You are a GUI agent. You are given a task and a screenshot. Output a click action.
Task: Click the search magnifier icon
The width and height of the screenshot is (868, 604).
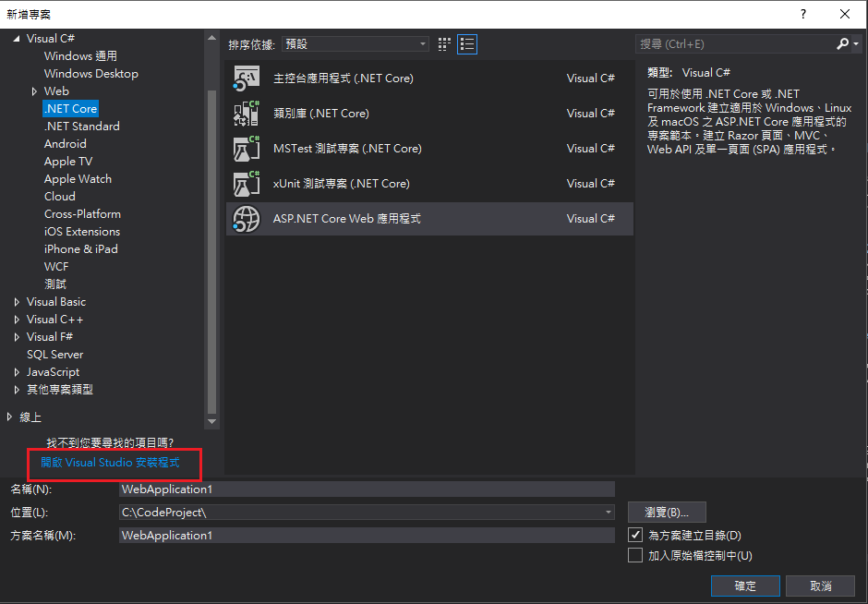click(842, 43)
